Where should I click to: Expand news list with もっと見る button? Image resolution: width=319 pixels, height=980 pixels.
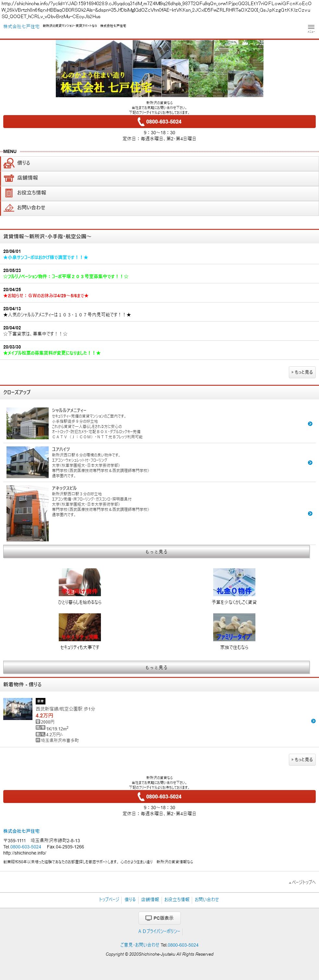[302, 372]
